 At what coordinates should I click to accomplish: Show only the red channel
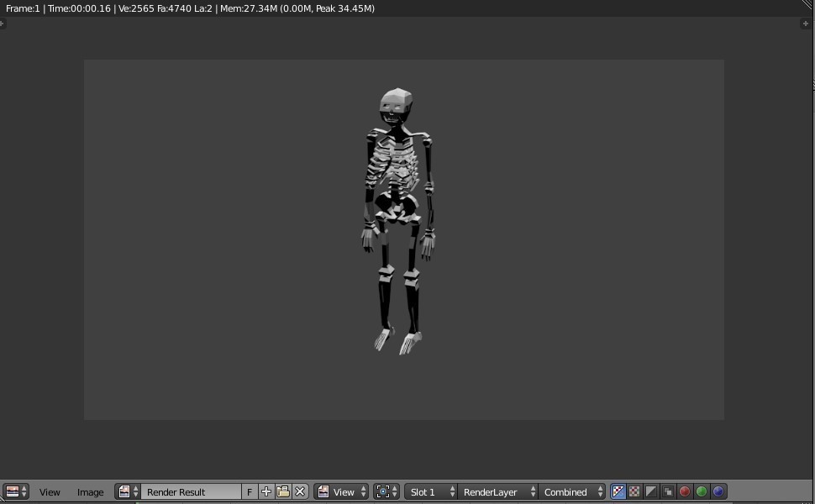click(x=684, y=491)
